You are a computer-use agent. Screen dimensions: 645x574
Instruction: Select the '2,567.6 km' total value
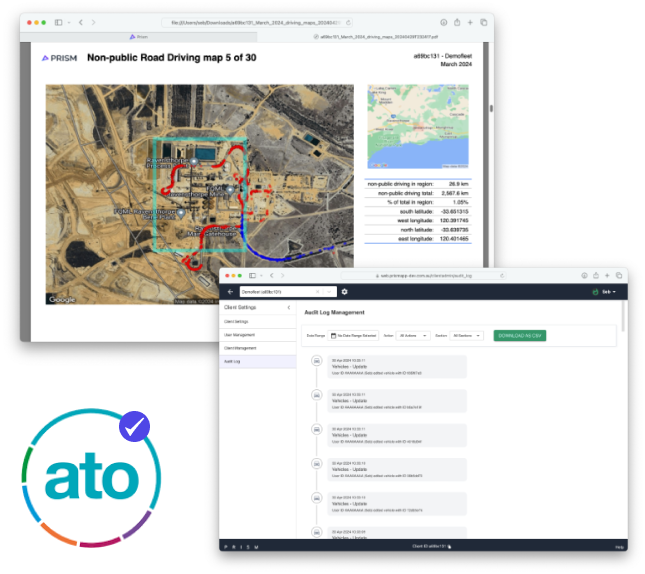coord(455,193)
